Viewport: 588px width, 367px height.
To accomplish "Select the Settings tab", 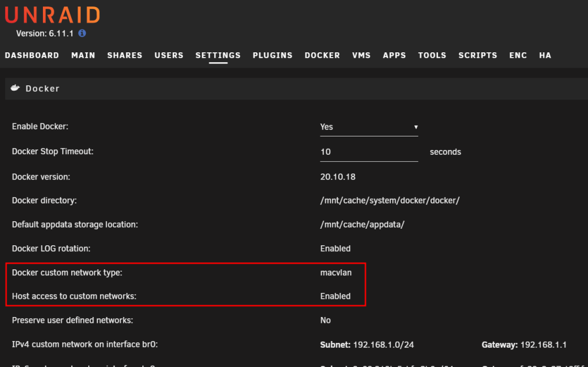I will point(218,55).
